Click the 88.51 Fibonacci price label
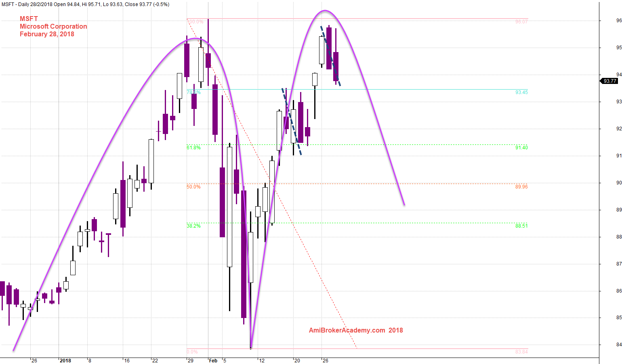Screen dimensions: 622x364 point(521,226)
